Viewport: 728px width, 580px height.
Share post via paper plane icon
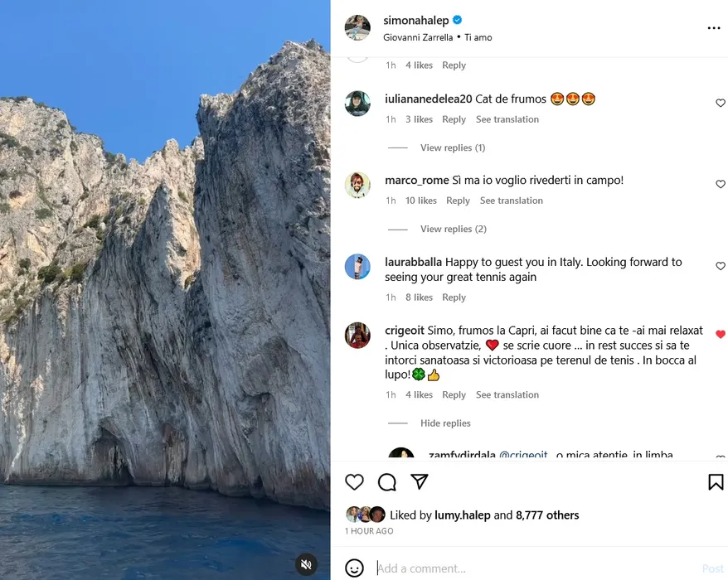pyautogui.click(x=420, y=482)
